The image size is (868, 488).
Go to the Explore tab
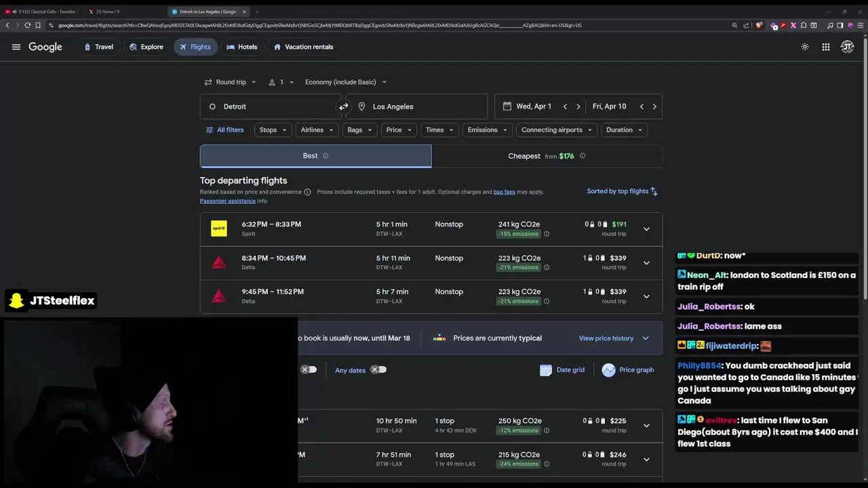pos(146,47)
